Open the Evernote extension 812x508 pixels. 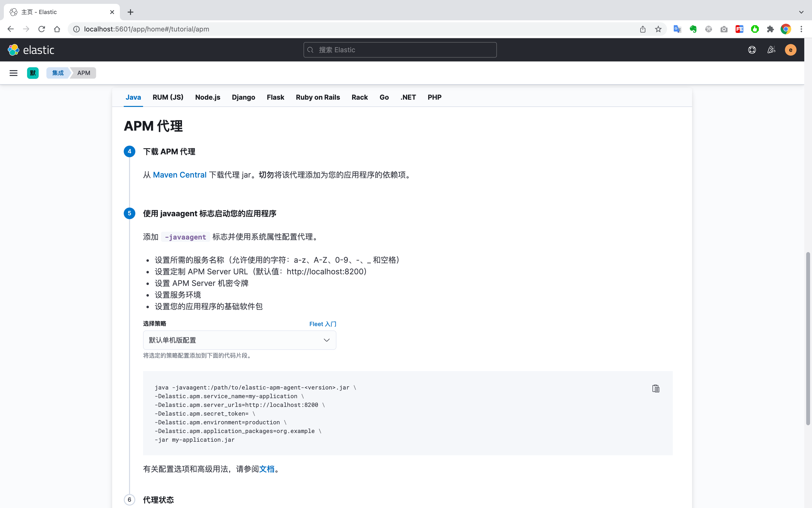[x=693, y=29]
